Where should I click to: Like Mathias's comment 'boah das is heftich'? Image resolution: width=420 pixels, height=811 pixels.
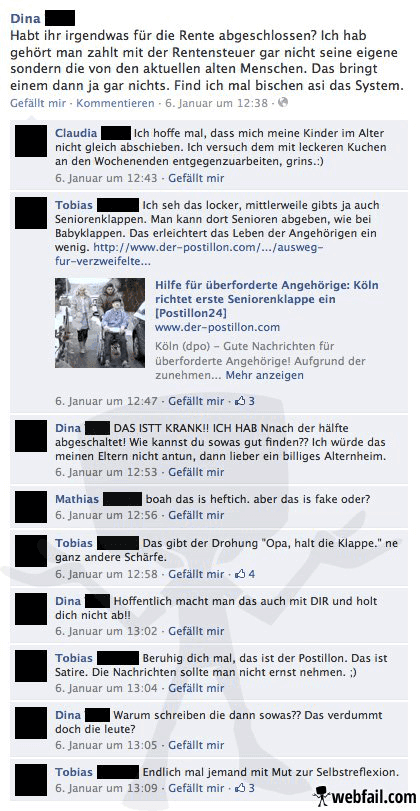(x=196, y=515)
